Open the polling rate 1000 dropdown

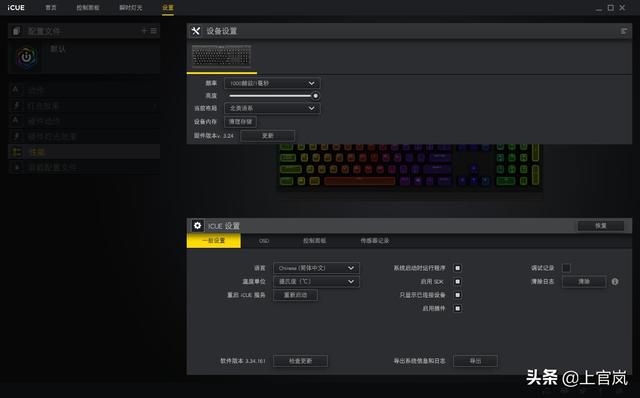click(272, 83)
